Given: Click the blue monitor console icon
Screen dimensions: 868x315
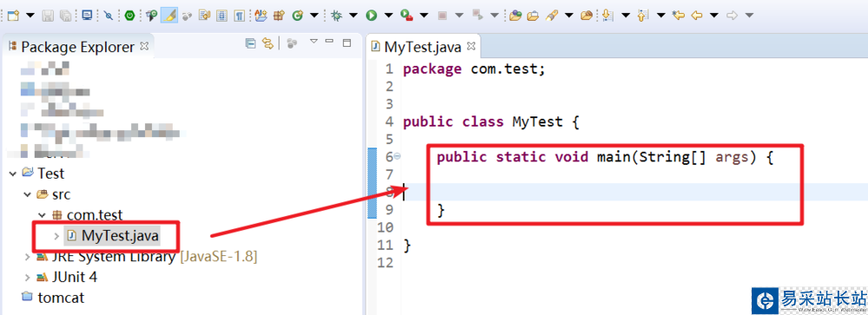Looking at the screenshot, I should pos(87,15).
